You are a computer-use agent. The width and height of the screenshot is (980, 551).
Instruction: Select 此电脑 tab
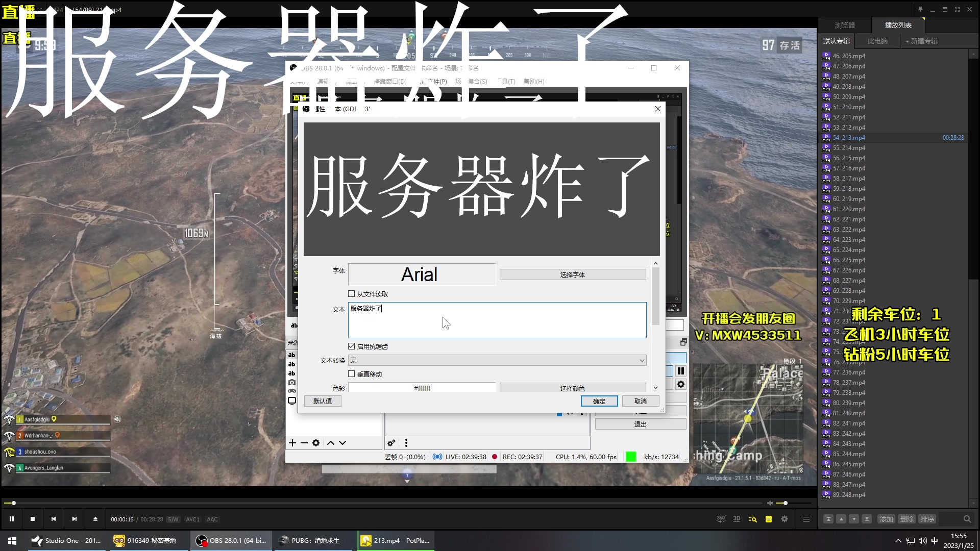click(878, 41)
